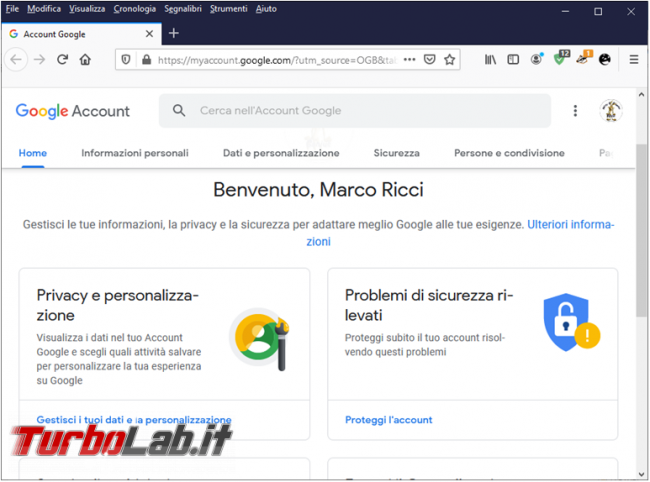Close the Account Google tab

(149, 34)
